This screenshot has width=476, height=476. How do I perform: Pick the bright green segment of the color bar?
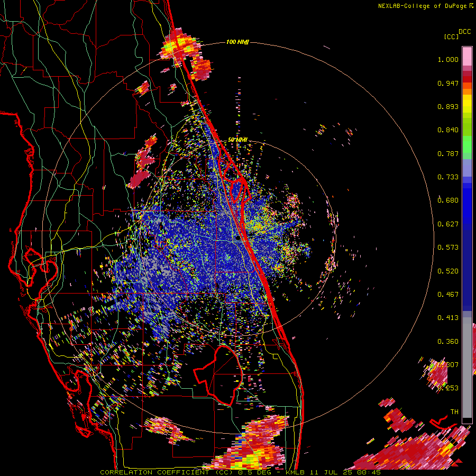click(x=467, y=144)
